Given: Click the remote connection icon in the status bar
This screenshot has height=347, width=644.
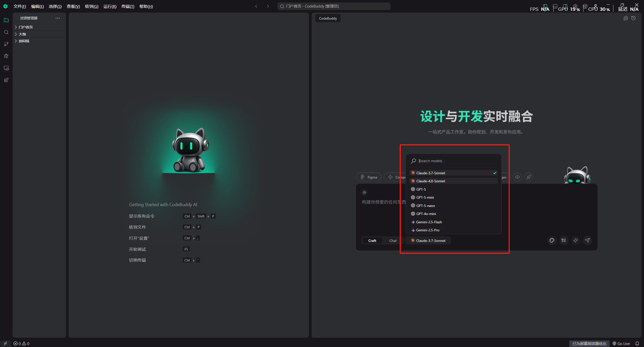Looking at the screenshot, I should [x=5, y=343].
